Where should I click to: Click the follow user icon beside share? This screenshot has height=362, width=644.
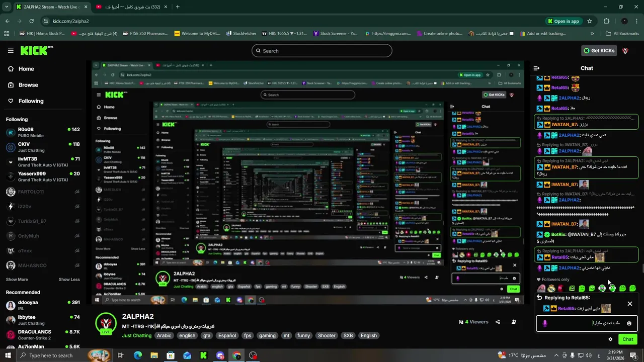514,322
